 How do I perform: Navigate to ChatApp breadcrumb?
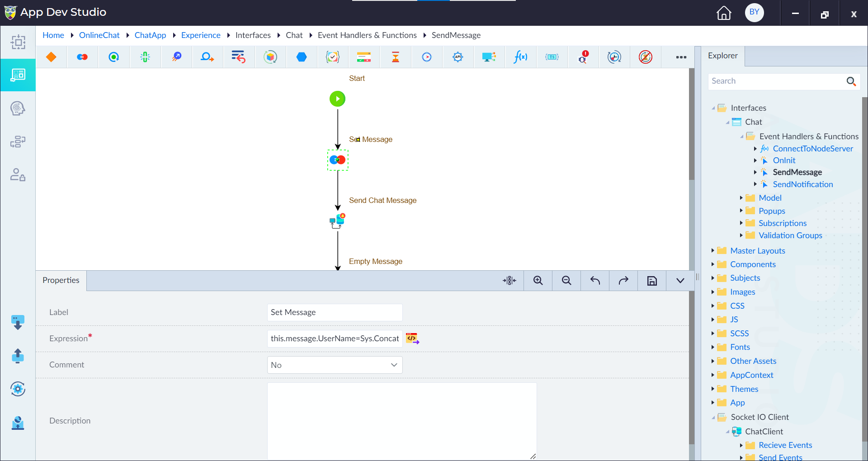(x=150, y=35)
